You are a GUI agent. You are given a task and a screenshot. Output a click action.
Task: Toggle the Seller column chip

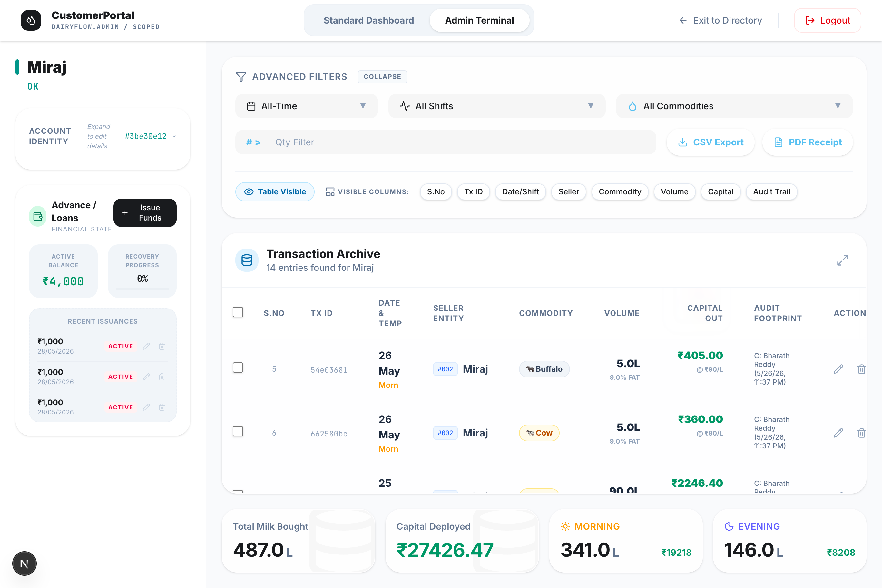click(569, 191)
